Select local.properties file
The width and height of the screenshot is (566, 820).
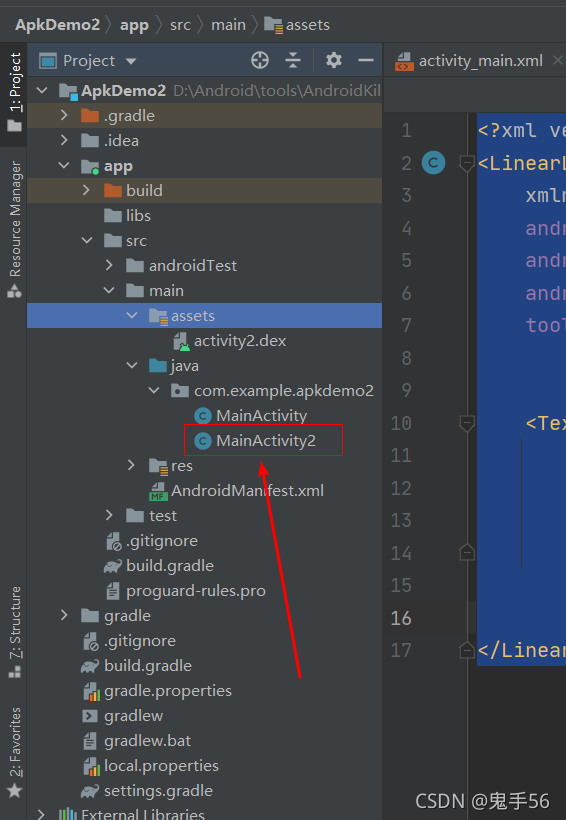pos(161,766)
